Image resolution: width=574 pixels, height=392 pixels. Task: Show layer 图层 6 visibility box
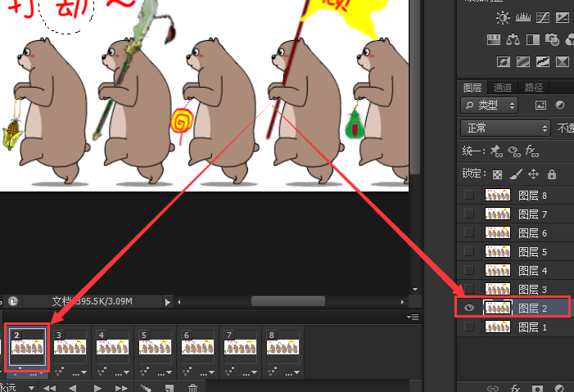tap(469, 232)
